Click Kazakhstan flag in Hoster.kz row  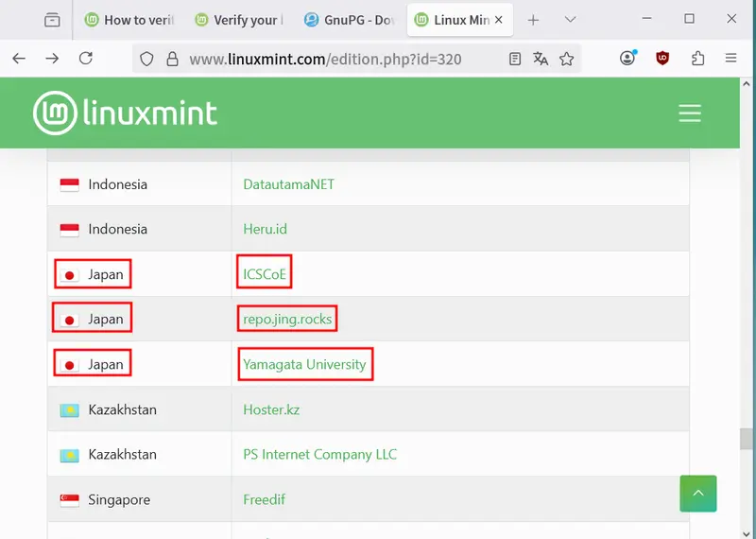(69, 410)
